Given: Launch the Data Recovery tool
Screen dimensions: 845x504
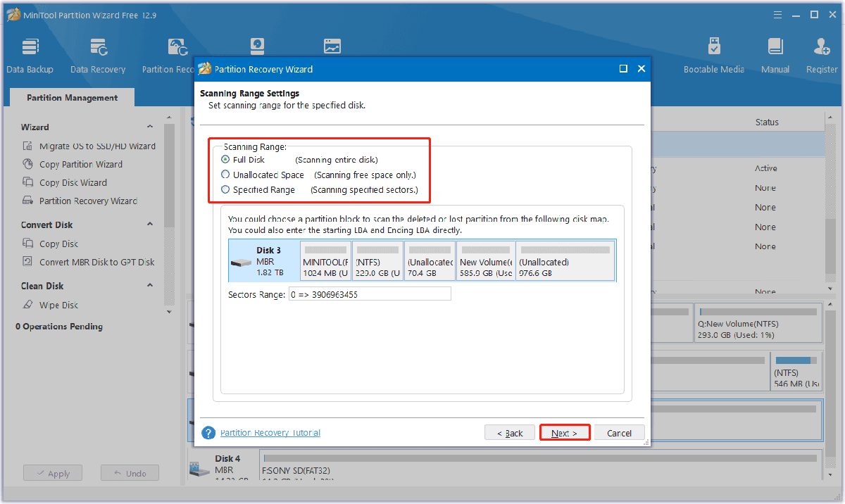Looking at the screenshot, I should point(98,55).
